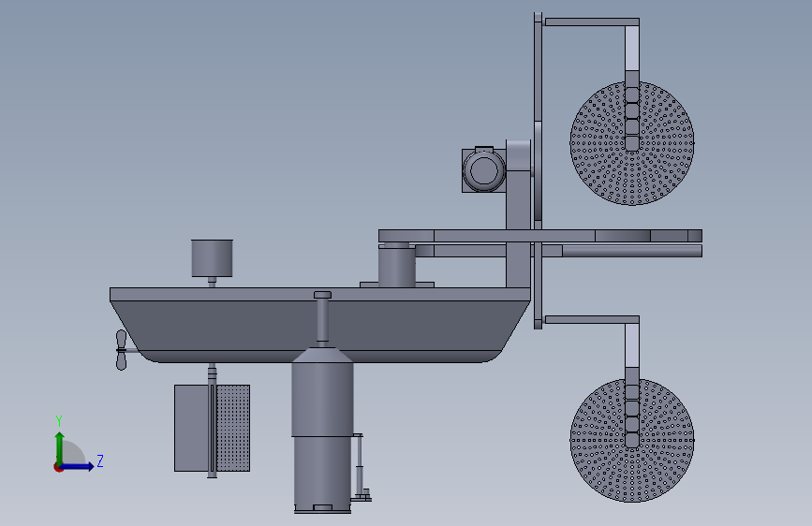Select the upper perforated disc
The image size is (812, 526).
[632, 143]
